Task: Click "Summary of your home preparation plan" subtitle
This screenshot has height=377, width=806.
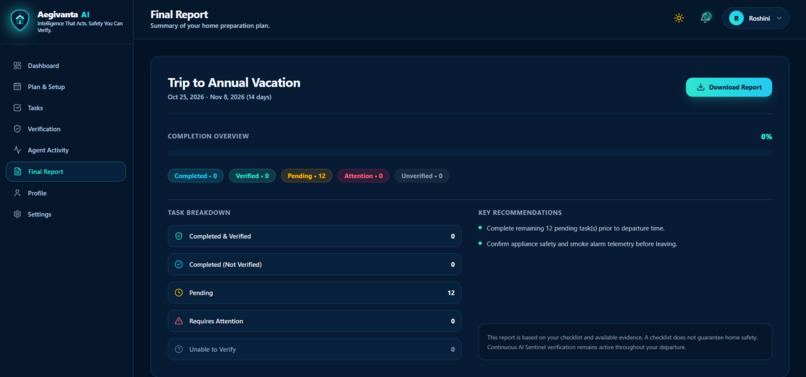Action: click(x=210, y=26)
